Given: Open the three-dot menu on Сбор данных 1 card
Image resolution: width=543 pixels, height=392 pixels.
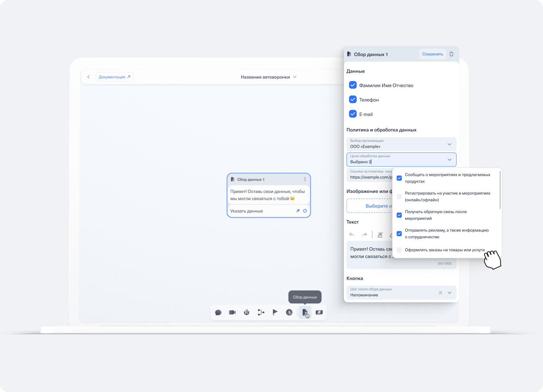Looking at the screenshot, I should point(305,180).
